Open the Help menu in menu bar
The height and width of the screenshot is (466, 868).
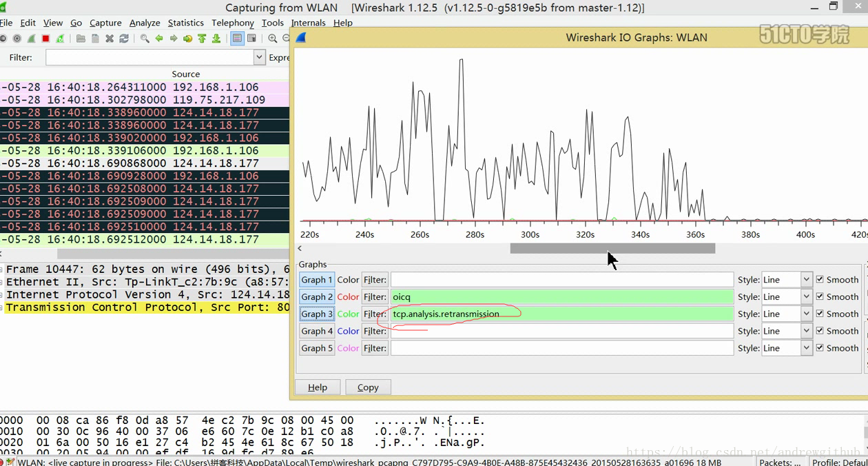[x=342, y=23]
